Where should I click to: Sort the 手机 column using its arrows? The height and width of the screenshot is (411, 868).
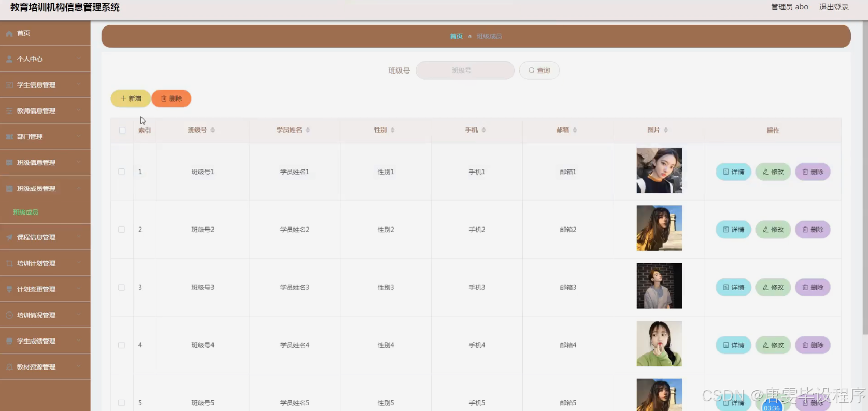pos(484,130)
